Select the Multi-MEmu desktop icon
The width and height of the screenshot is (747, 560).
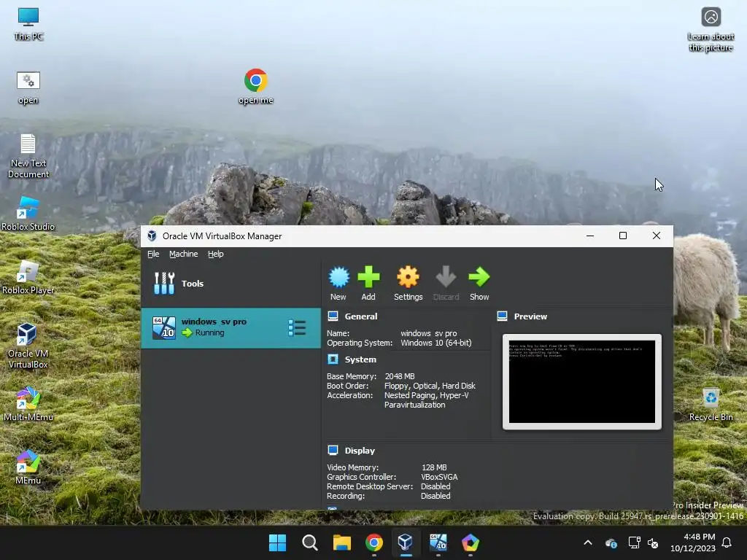coord(28,404)
